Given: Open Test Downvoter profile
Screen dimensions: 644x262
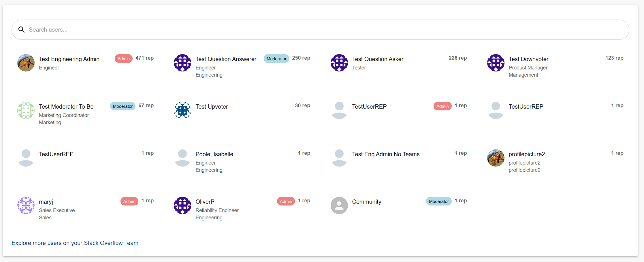Looking at the screenshot, I should (528, 59).
